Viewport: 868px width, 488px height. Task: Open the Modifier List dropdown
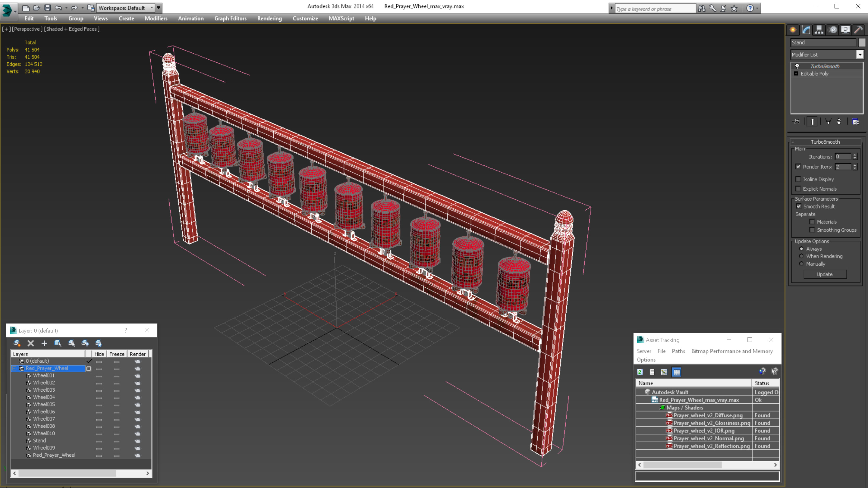point(860,54)
